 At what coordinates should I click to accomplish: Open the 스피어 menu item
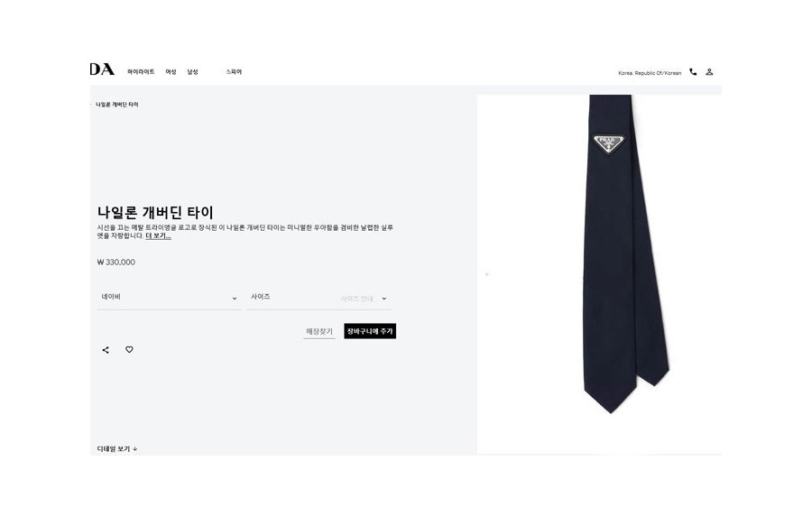pos(234,72)
